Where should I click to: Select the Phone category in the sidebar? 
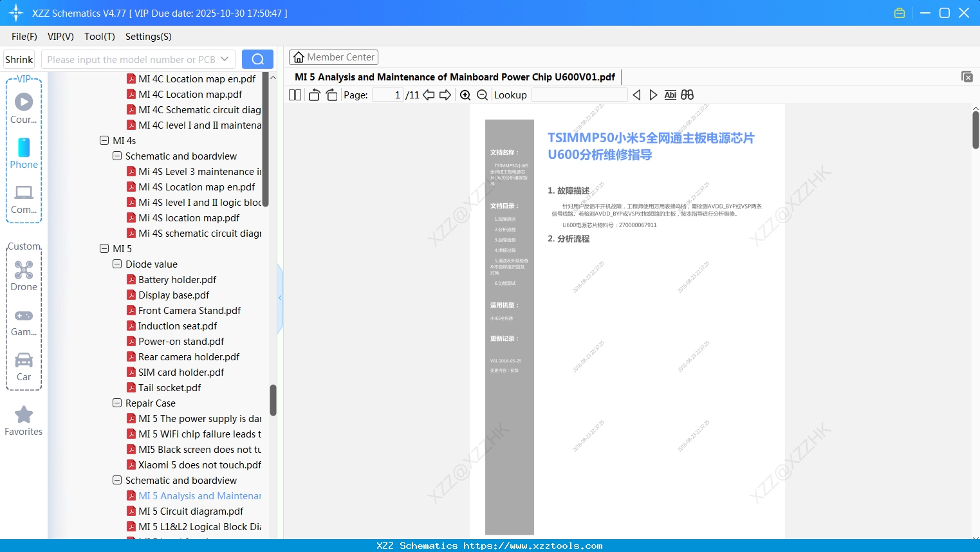[x=23, y=152]
